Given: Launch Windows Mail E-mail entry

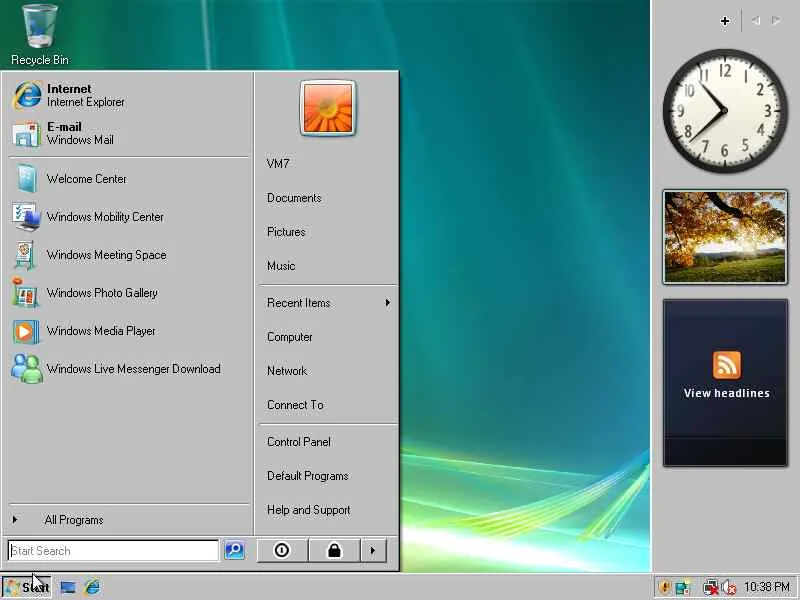Looking at the screenshot, I should click(x=129, y=133).
